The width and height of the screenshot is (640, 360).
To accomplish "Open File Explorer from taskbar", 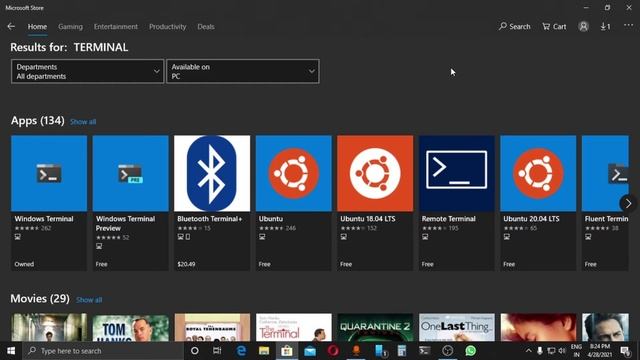I will 264,351.
